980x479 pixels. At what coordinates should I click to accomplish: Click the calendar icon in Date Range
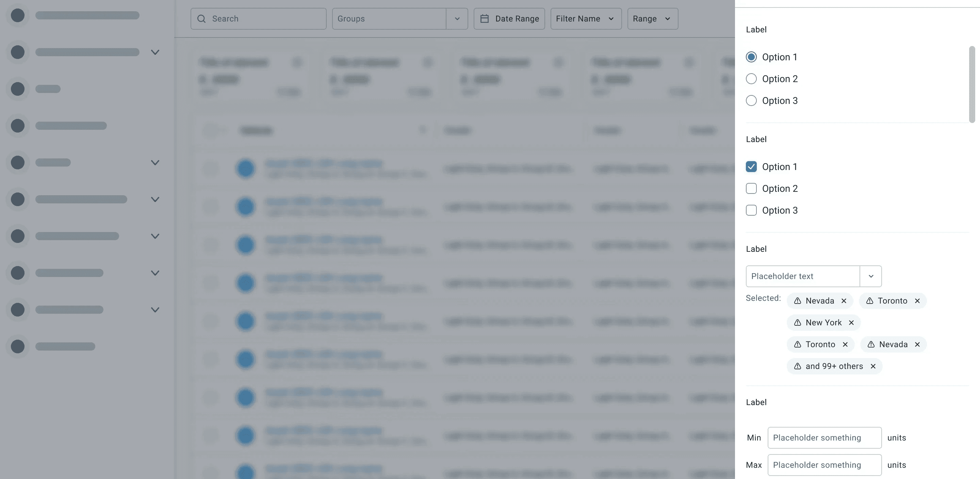[x=484, y=19]
